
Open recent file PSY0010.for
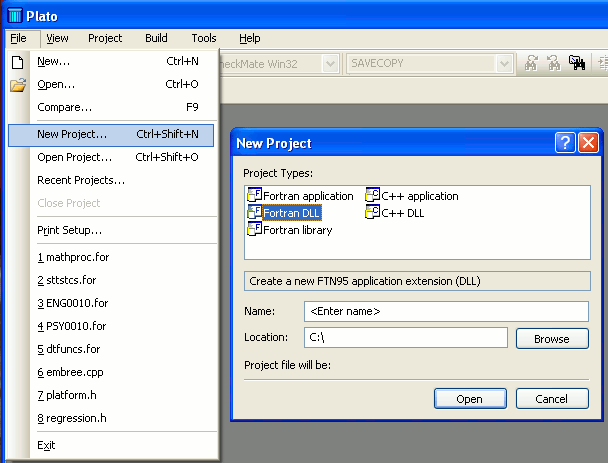[x=111, y=326]
